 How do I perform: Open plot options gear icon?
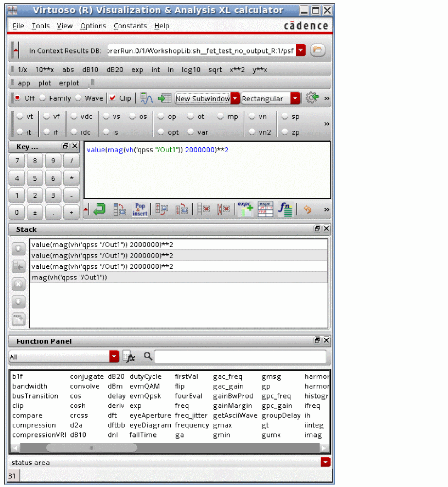point(312,98)
